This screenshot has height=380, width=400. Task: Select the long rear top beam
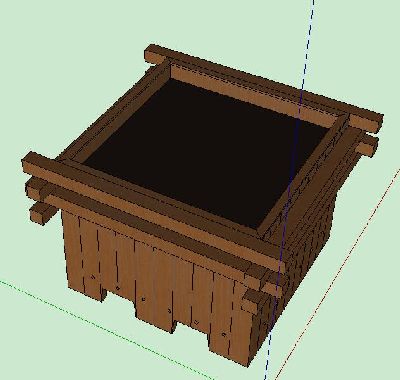(x=264, y=86)
